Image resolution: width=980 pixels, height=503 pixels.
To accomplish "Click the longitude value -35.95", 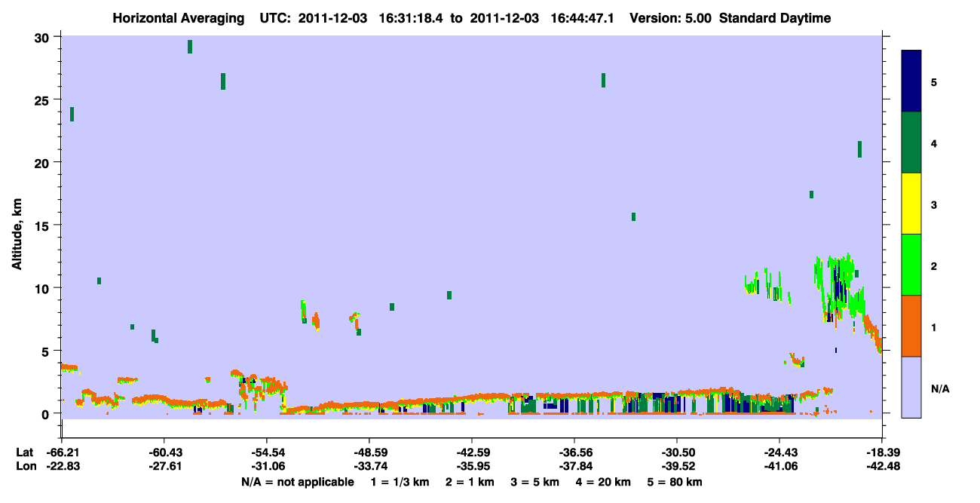I will point(472,467).
